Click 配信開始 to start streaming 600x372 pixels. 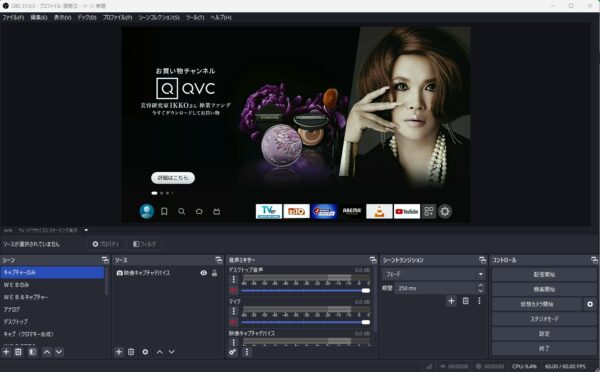544,274
